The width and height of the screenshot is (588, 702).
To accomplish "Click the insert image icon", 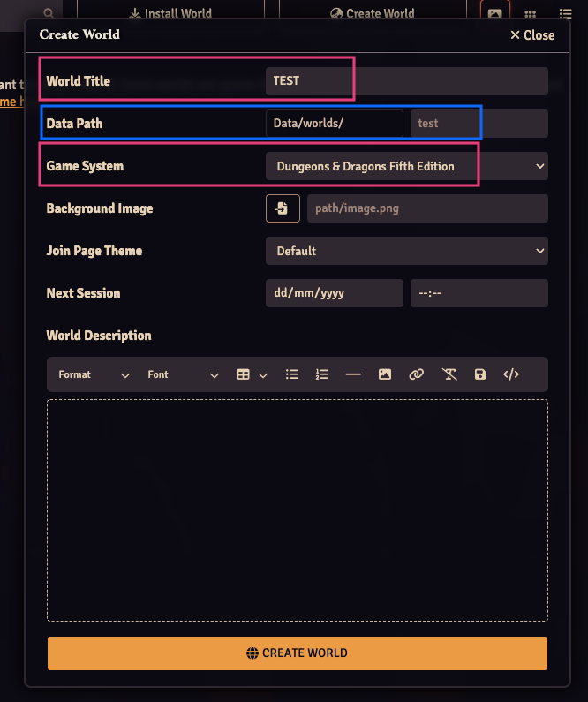I will [x=385, y=374].
